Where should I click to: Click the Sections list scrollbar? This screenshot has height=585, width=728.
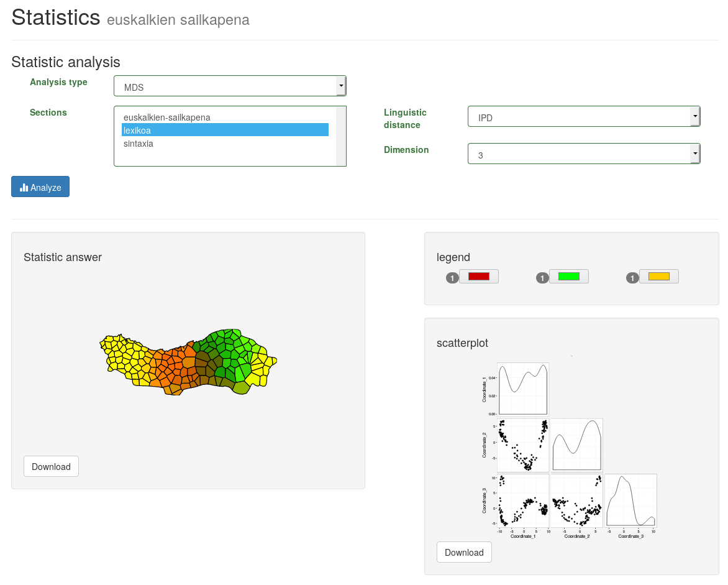point(340,136)
